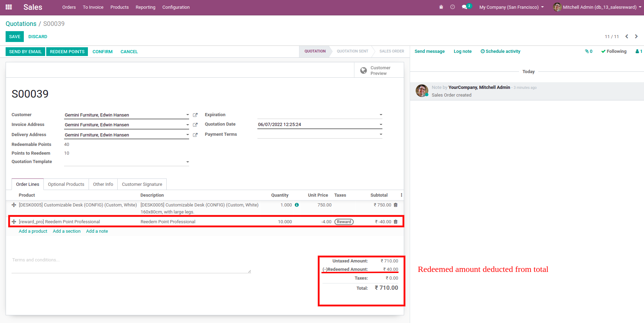The image size is (644, 323).
Task: Expand the Customer dropdown
Action: [x=187, y=115]
